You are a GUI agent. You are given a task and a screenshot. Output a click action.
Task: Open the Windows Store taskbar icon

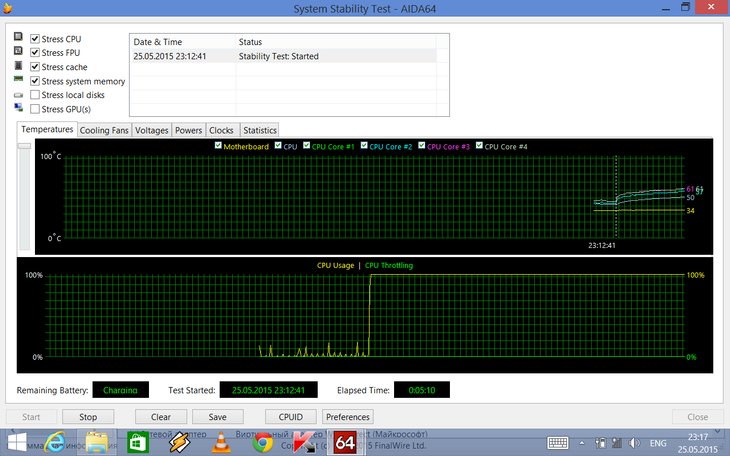138,442
